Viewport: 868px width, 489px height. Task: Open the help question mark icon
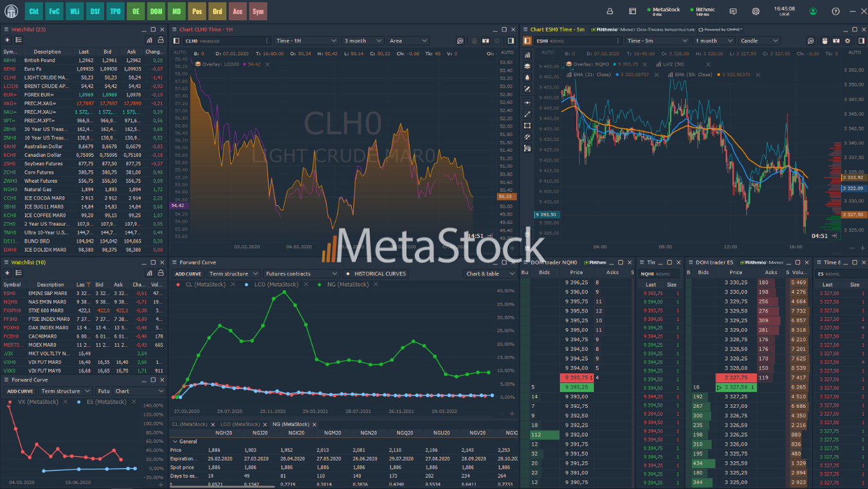[836, 11]
